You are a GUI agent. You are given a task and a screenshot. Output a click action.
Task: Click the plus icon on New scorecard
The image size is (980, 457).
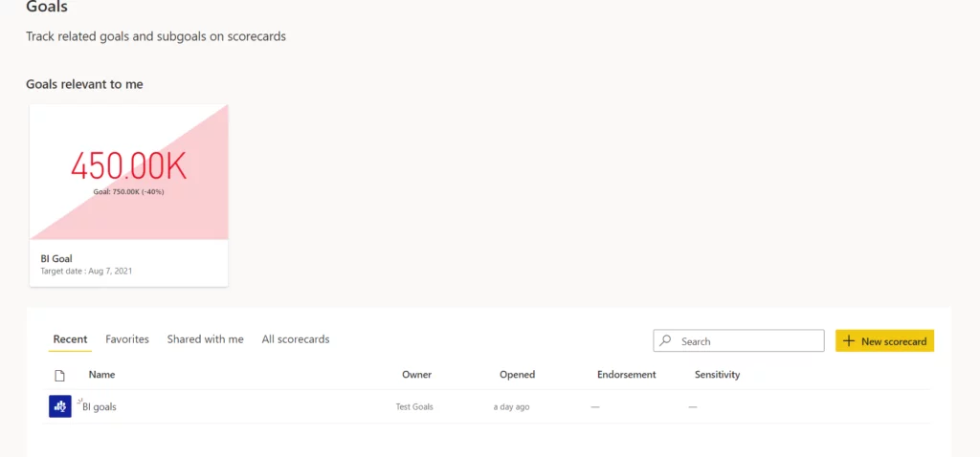848,341
